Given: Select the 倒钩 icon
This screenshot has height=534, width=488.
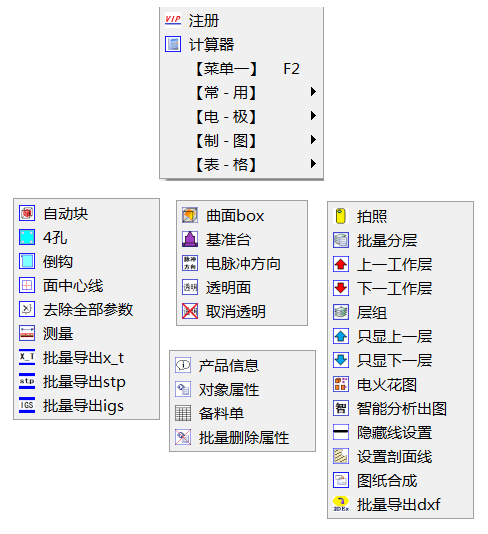Looking at the screenshot, I should pos(27,261).
